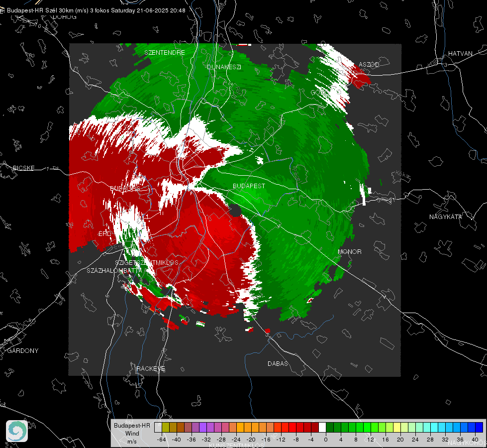Click the m/s unit label in legend

(x=132, y=441)
